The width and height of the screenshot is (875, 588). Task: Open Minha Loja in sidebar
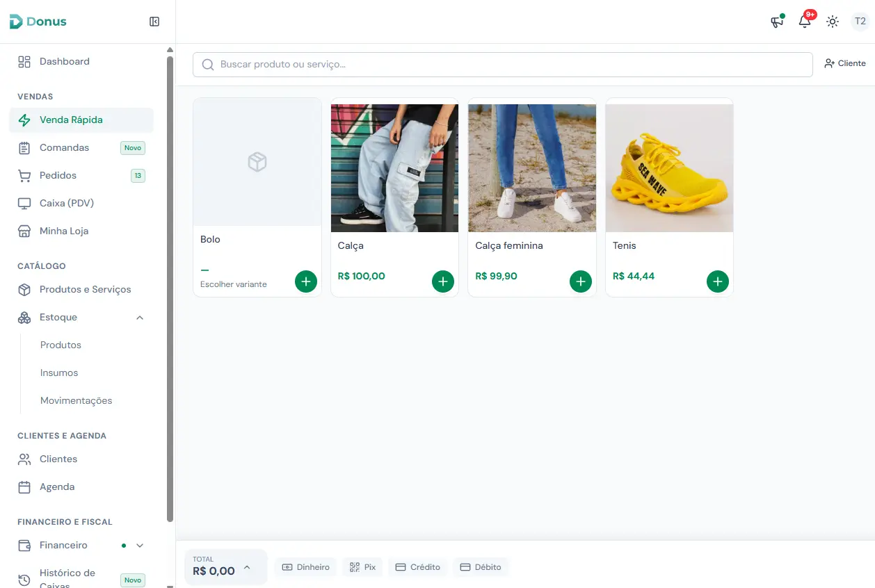tap(81, 231)
